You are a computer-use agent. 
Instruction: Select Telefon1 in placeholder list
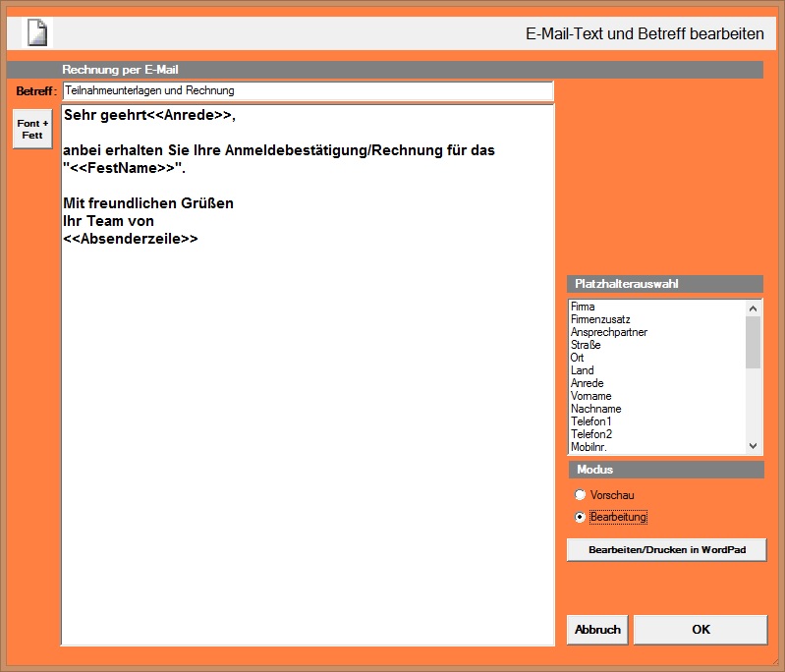[x=591, y=421]
